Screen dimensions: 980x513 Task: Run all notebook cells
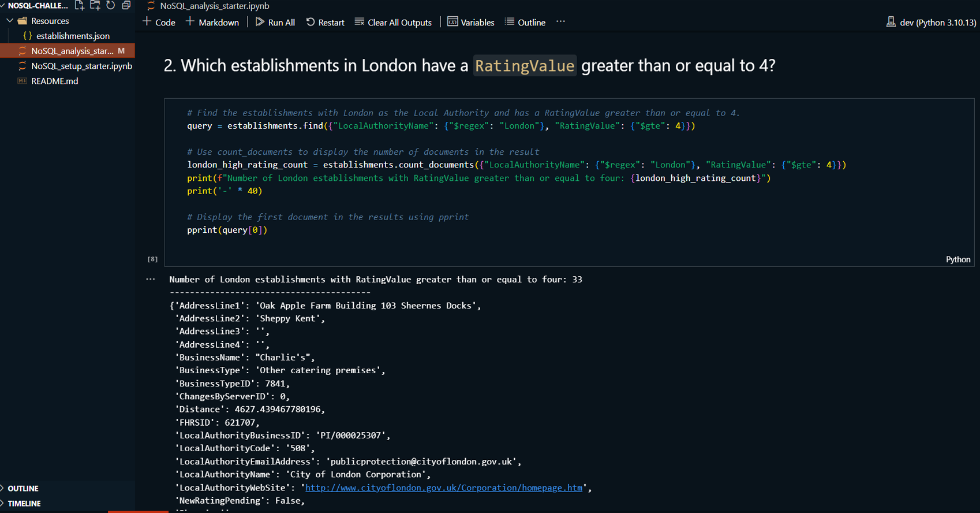275,23
